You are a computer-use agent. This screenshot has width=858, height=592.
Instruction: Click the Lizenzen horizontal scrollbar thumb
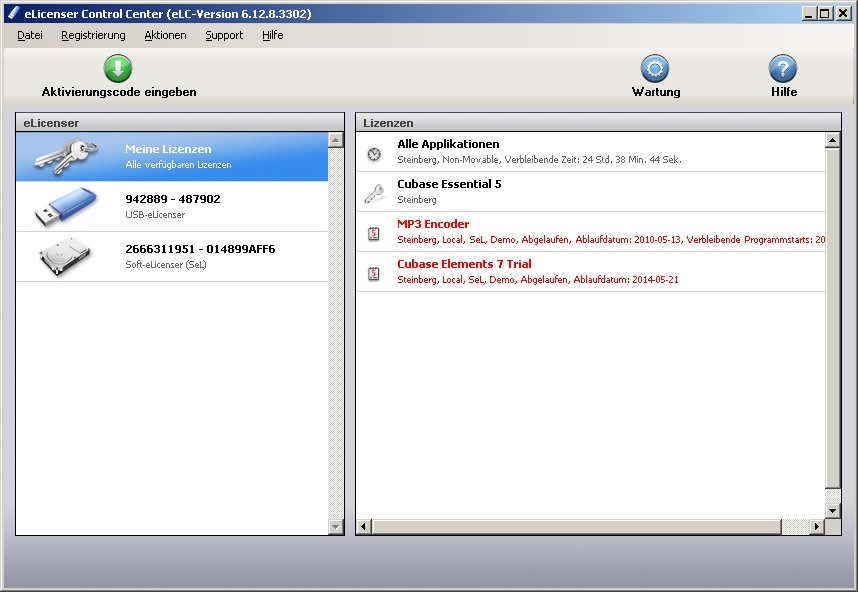576,526
